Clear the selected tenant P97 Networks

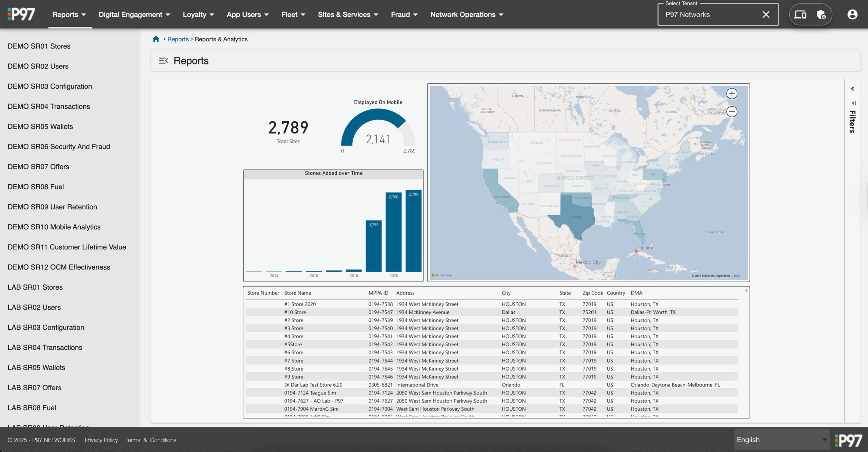pos(766,14)
